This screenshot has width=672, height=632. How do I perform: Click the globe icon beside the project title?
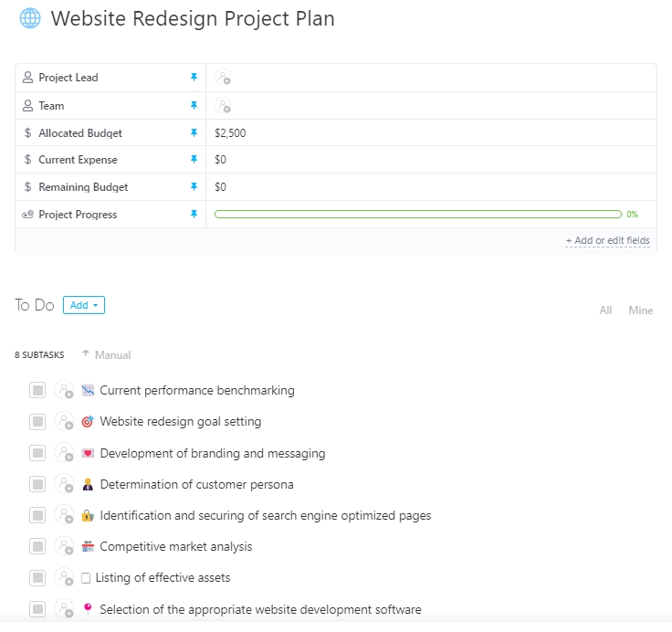[x=30, y=18]
